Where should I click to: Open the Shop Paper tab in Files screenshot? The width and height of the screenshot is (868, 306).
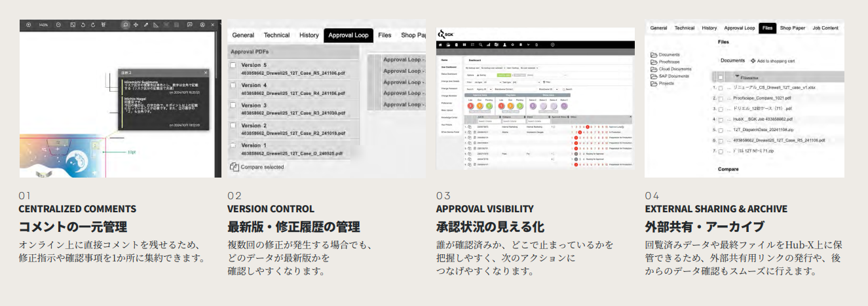(x=793, y=28)
